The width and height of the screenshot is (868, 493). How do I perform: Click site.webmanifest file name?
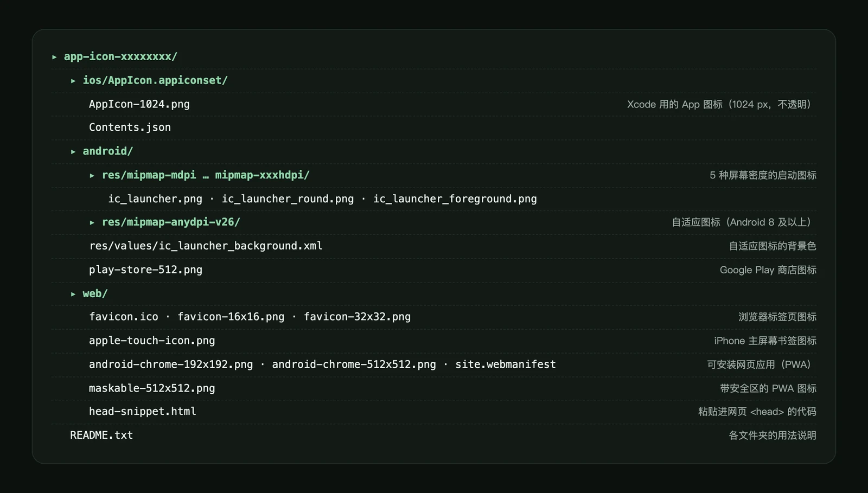point(506,364)
